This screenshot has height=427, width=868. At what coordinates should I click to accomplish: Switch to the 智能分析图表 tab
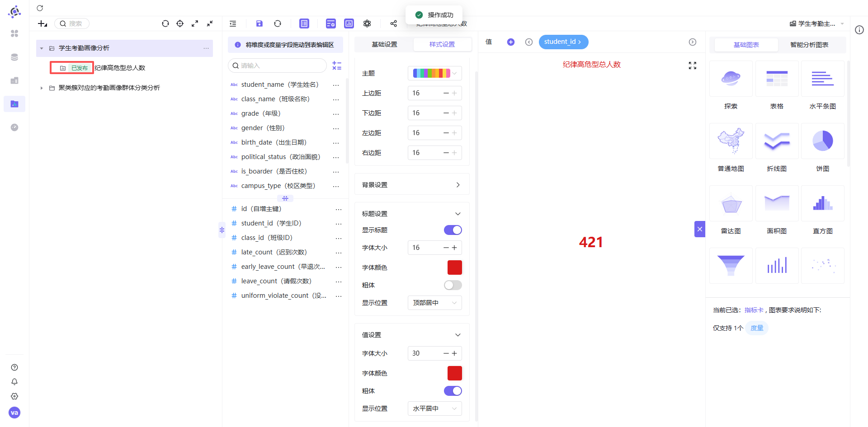coord(809,45)
